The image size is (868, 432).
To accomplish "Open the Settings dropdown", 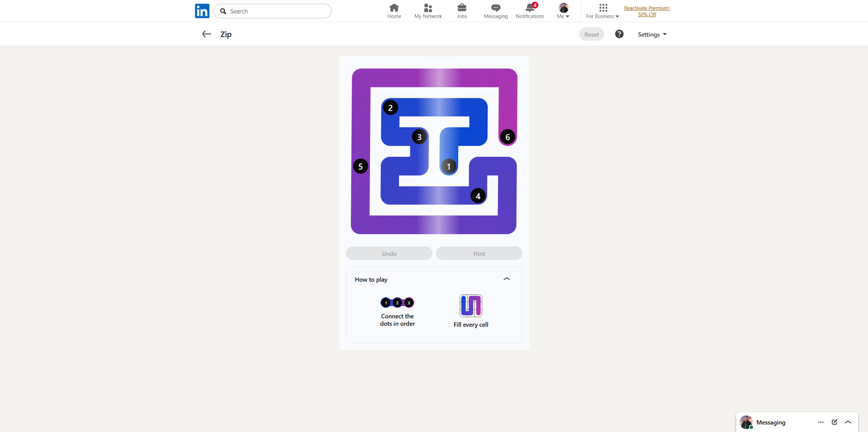I will [652, 34].
